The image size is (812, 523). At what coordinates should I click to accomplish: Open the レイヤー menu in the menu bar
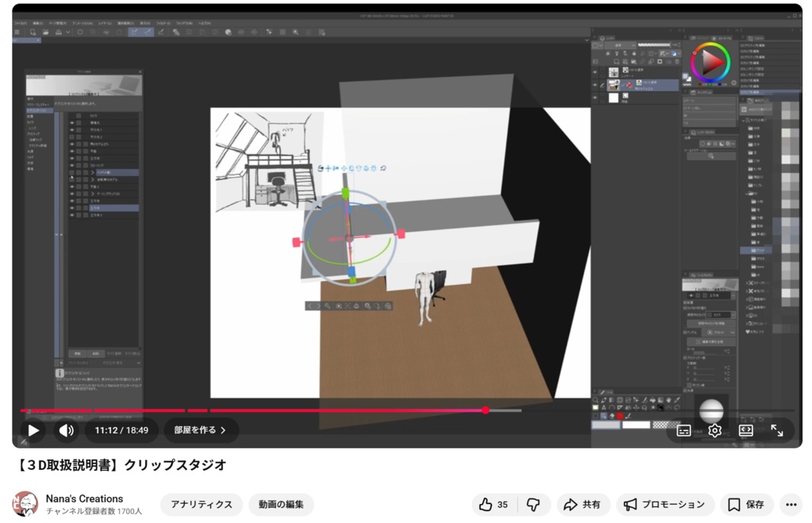click(106, 21)
